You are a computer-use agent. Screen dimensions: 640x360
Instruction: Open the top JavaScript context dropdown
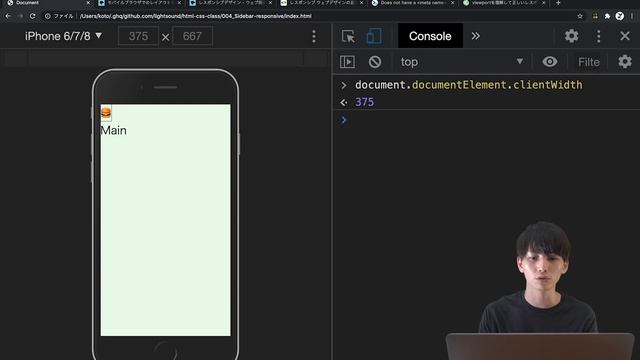click(462, 62)
